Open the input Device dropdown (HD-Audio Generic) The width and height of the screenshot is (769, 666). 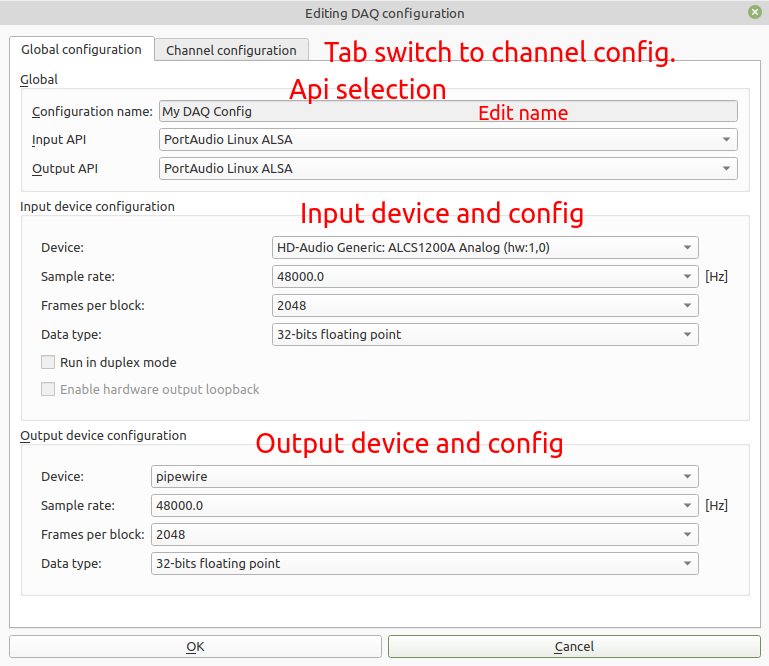[485, 248]
